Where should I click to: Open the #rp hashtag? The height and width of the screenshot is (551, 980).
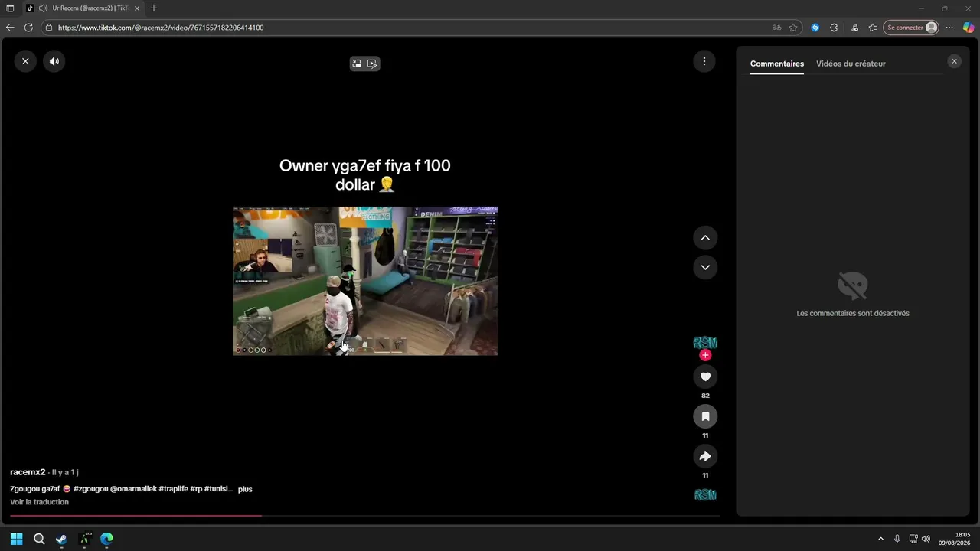pyautogui.click(x=196, y=489)
